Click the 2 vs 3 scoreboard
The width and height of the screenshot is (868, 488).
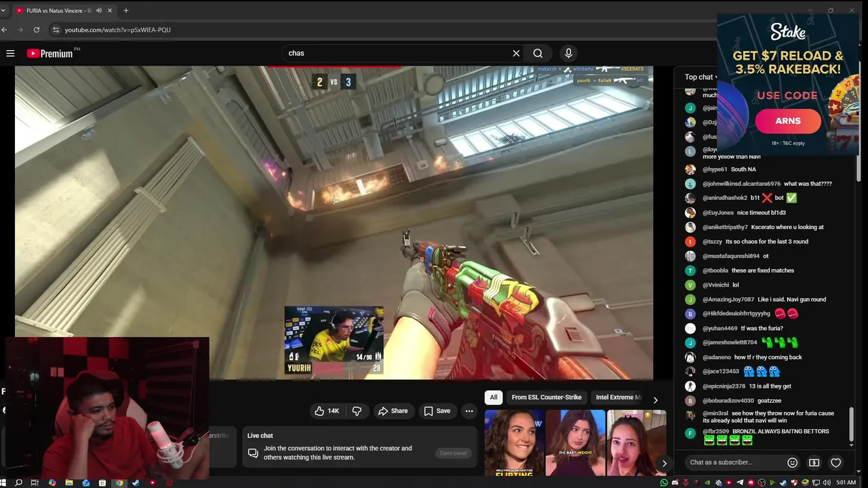coord(334,82)
